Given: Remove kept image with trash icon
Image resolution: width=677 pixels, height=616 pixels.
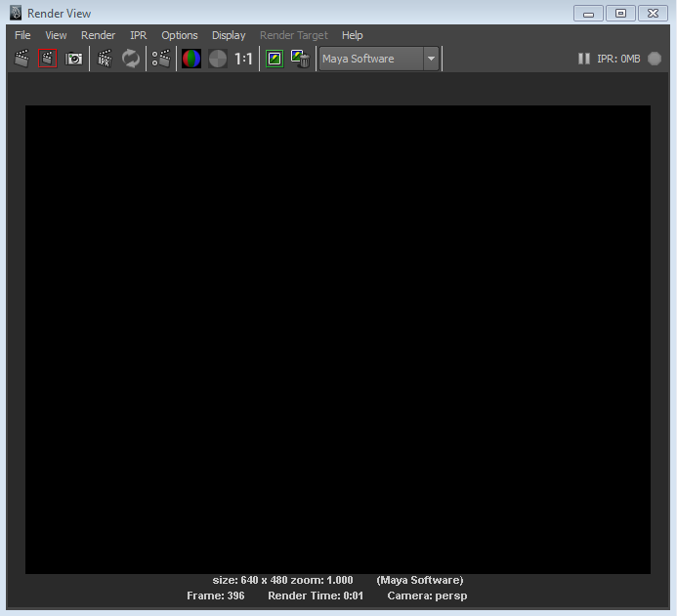Looking at the screenshot, I should [x=301, y=59].
